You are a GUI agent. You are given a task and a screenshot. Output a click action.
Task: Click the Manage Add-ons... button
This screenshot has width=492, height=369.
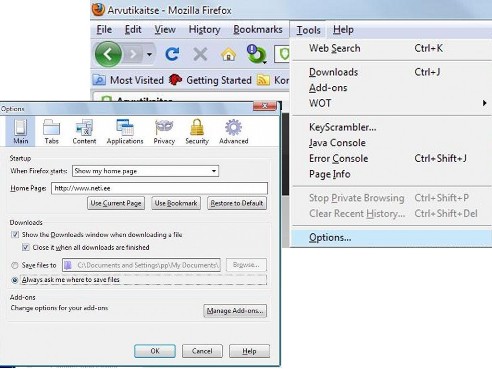[235, 311]
